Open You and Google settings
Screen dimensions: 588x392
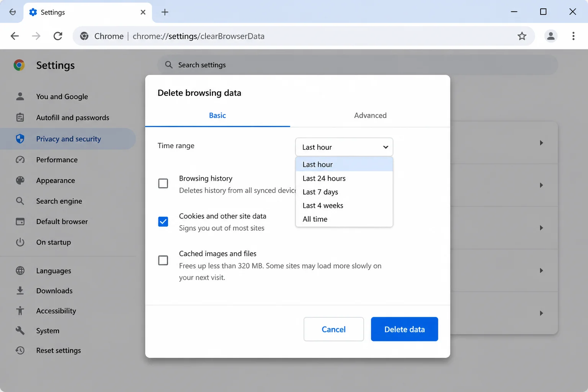62,96
